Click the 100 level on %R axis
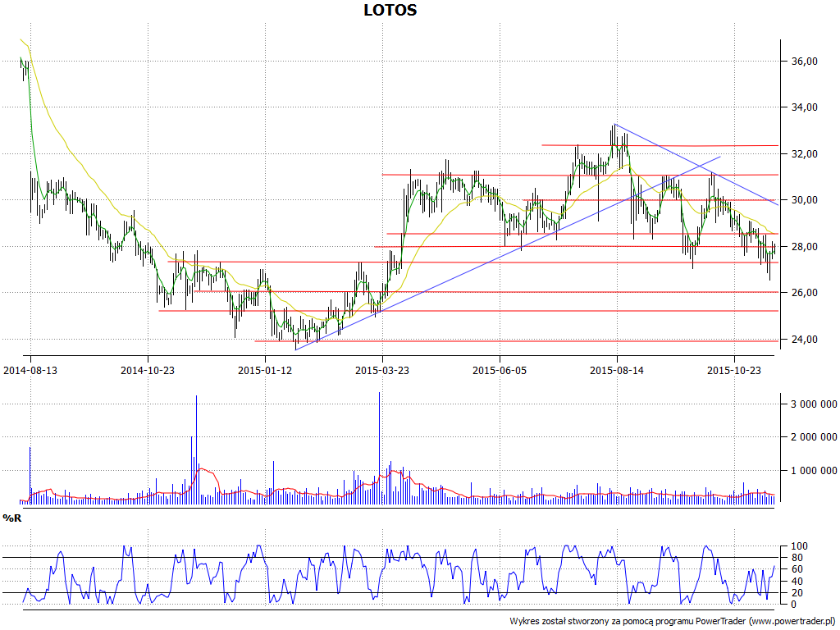 pos(799,546)
